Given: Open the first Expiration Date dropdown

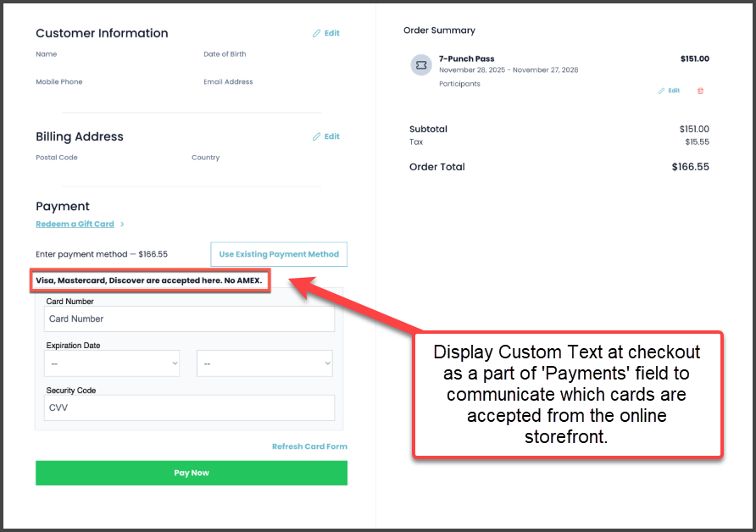Looking at the screenshot, I should pyautogui.click(x=113, y=363).
